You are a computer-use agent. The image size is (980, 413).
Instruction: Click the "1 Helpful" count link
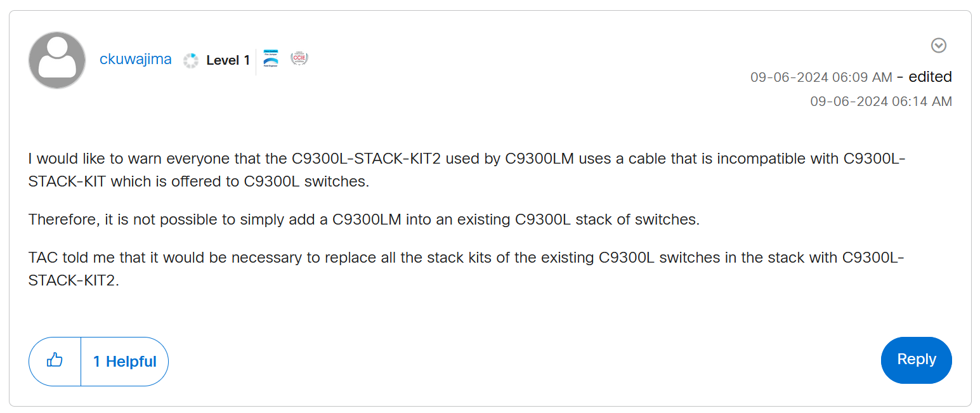click(124, 361)
